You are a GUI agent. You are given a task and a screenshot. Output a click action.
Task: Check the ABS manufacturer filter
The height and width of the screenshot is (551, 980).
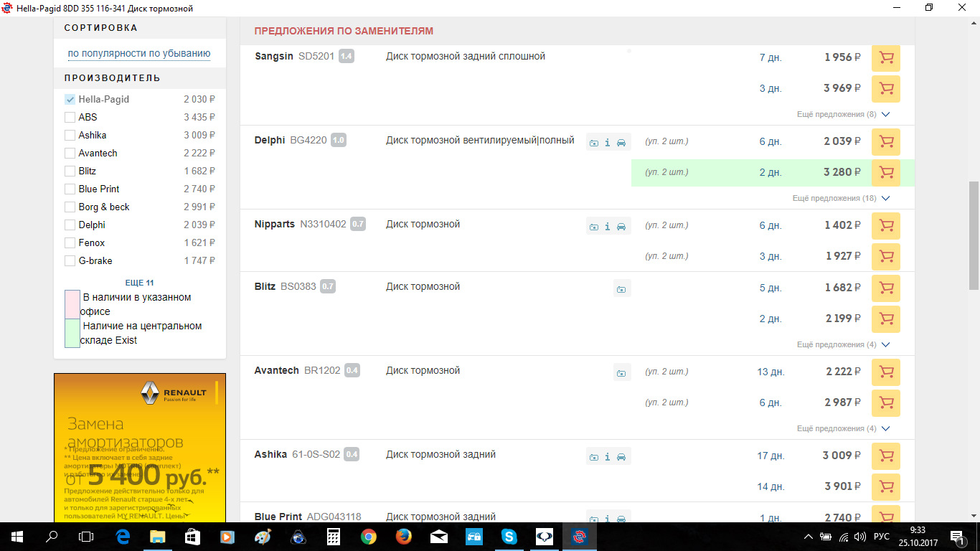[x=70, y=118]
